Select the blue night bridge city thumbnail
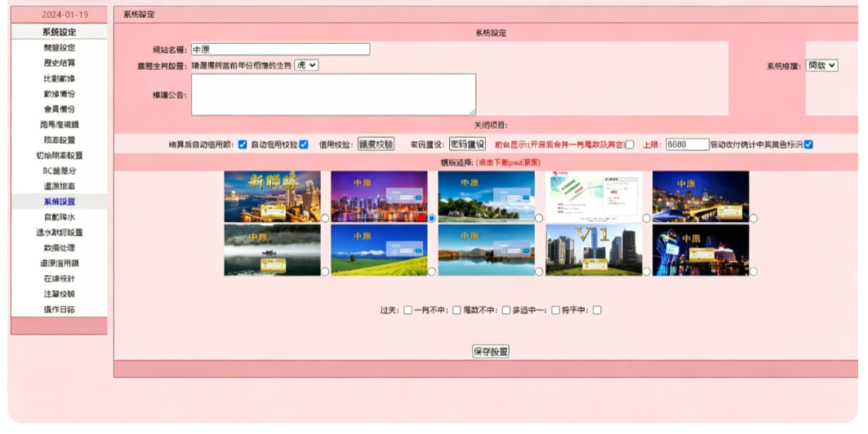The width and height of the screenshot is (868, 434). (701, 197)
